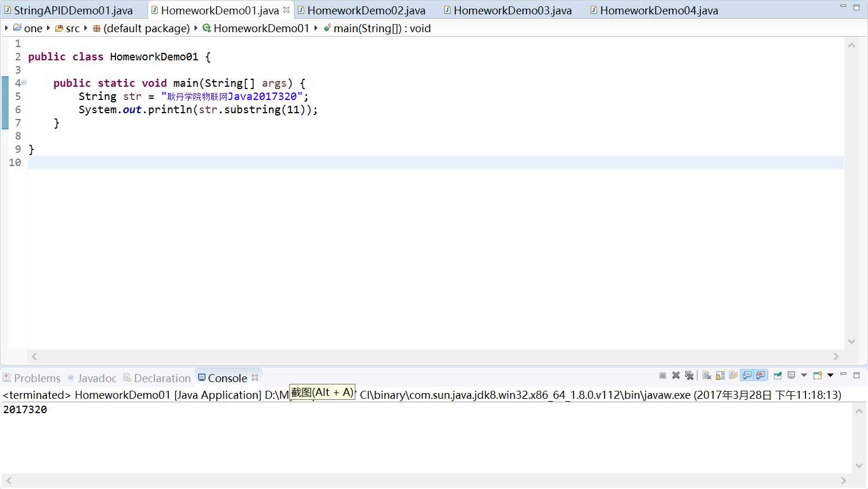868x489 pixels.
Task: Click the Terminate (stop) icon in Console toolbar
Action: pyautogui.click(x=662, y=376)
